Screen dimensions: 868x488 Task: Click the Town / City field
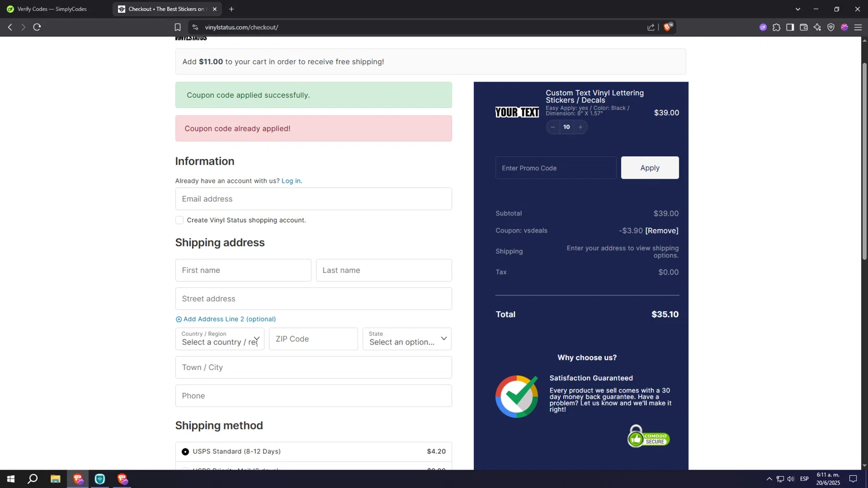coord(314,368)
